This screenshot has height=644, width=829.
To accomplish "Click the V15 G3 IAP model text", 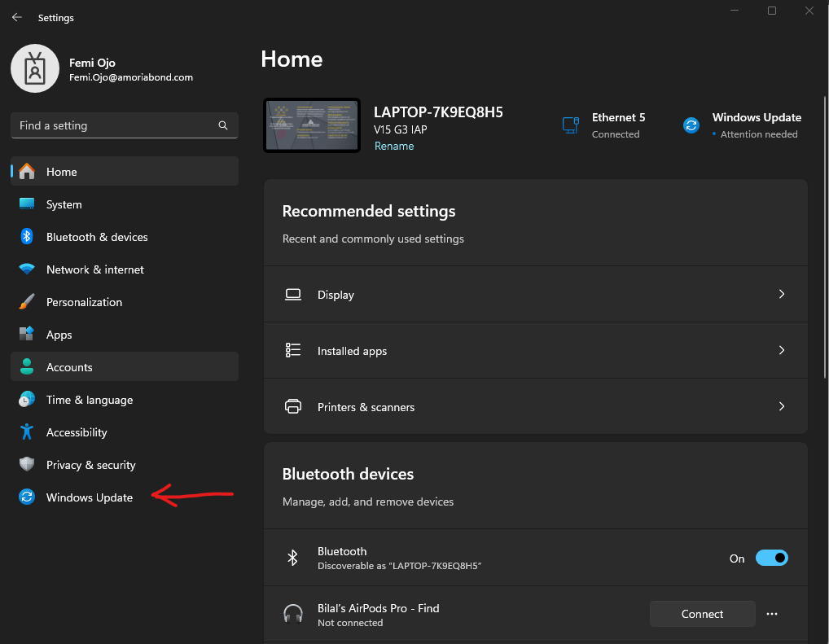I will tap(400, 129).
